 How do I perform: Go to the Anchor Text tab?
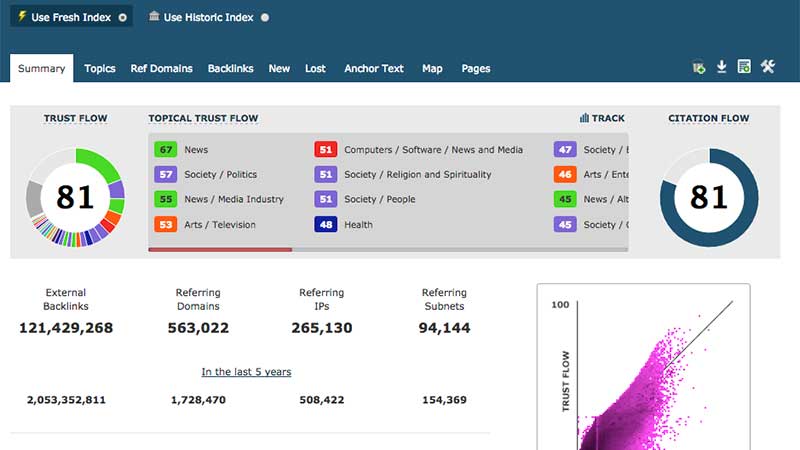(374, 69)
